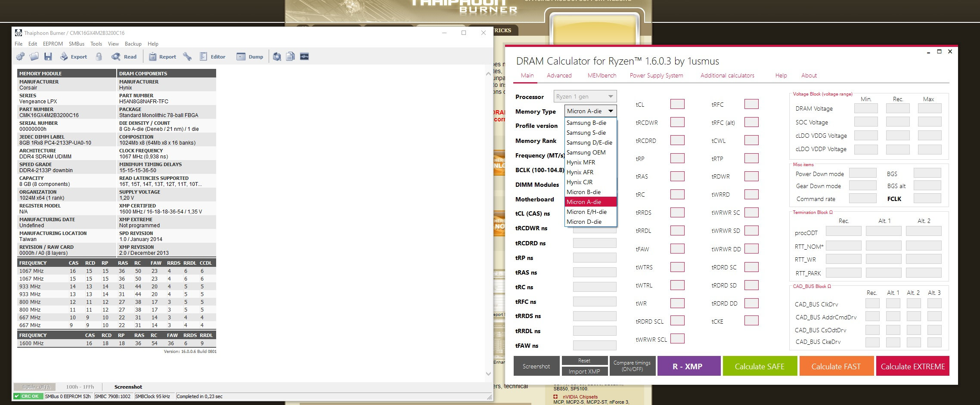
Task: Open the Tools menu
Action: [x=96, y=44]
